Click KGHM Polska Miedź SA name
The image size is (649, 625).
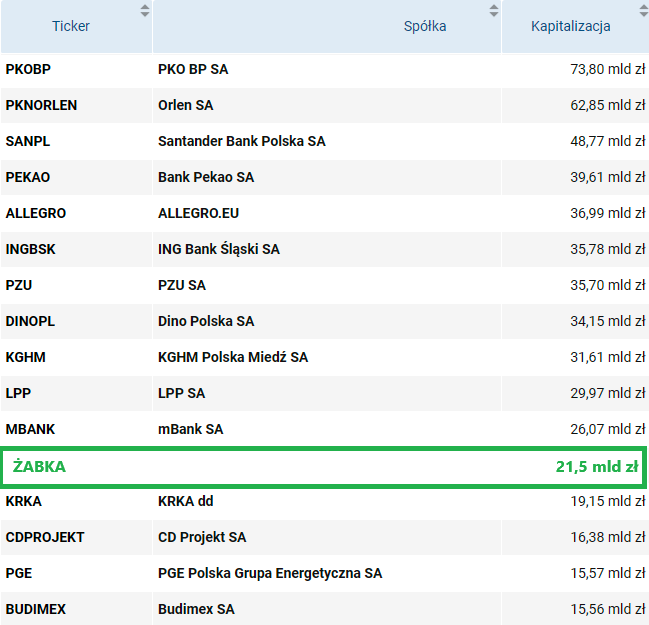(x=233, y=357)
